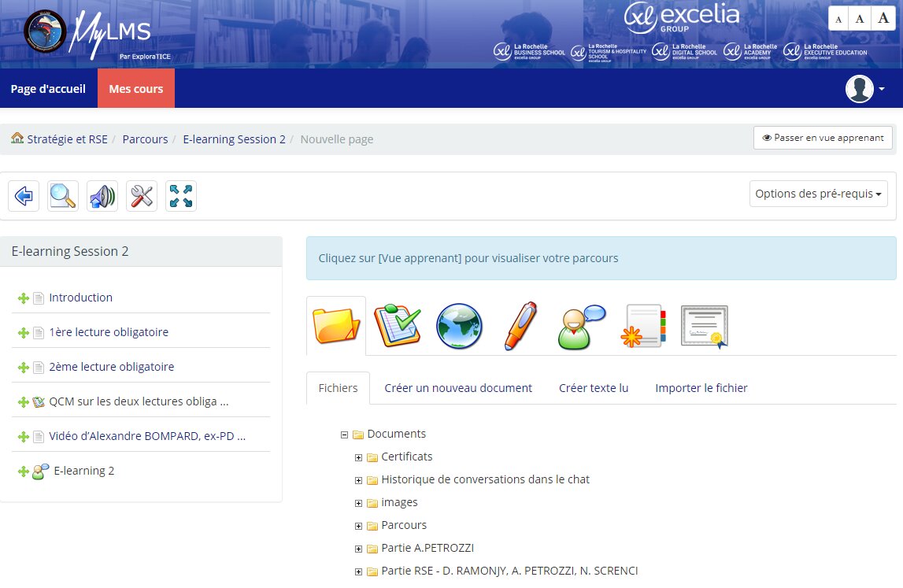The image size is (903, 588).
Task: Go to Mes cours in navigation bar
Action: pos(136,89)
